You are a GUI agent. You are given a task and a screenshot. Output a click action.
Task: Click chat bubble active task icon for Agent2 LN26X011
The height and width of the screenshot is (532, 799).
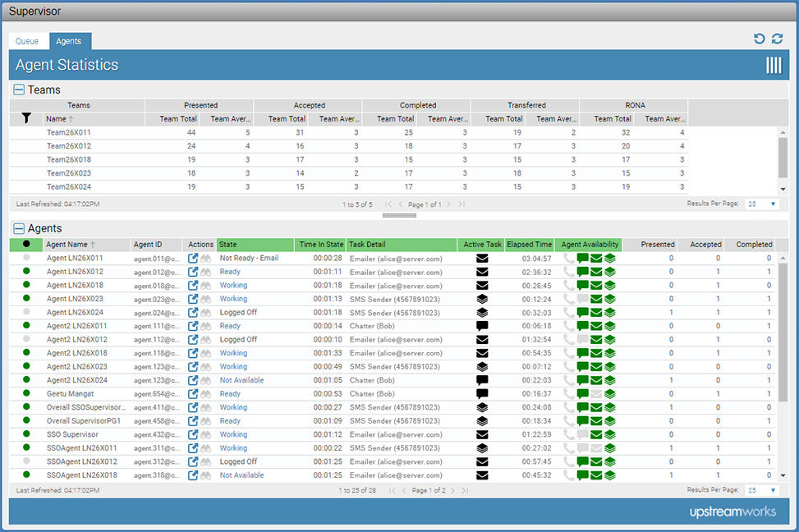[482, 326]
